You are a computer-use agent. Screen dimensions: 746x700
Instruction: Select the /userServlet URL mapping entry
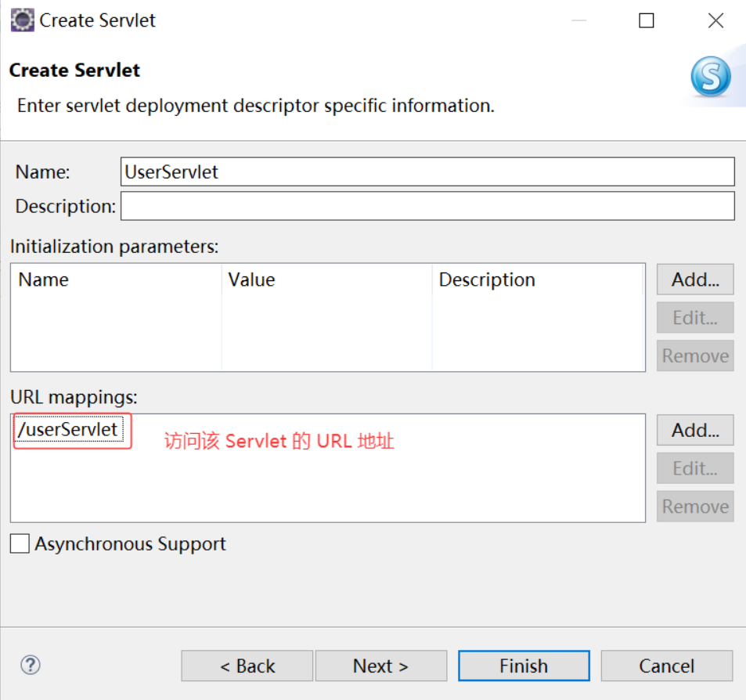tap(69, 429)
